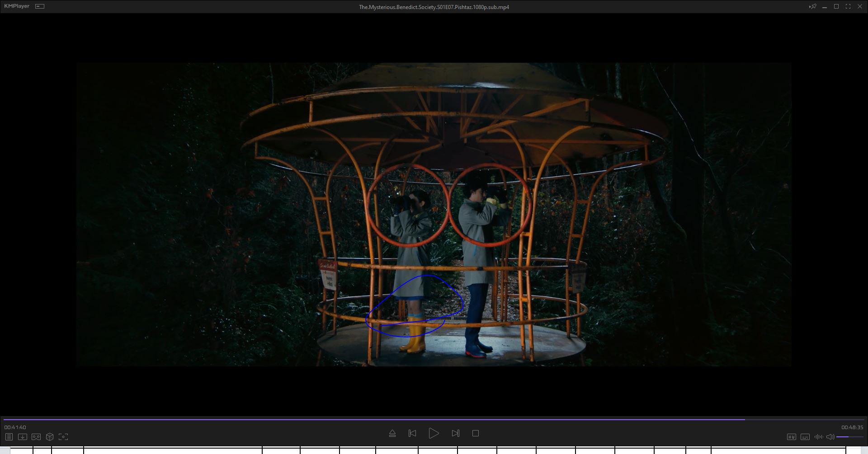Image resolution: width=868 pixels, height=454 pixels.
Task: Open the audio equalizer waveform icon
Action: coord(818,437)
